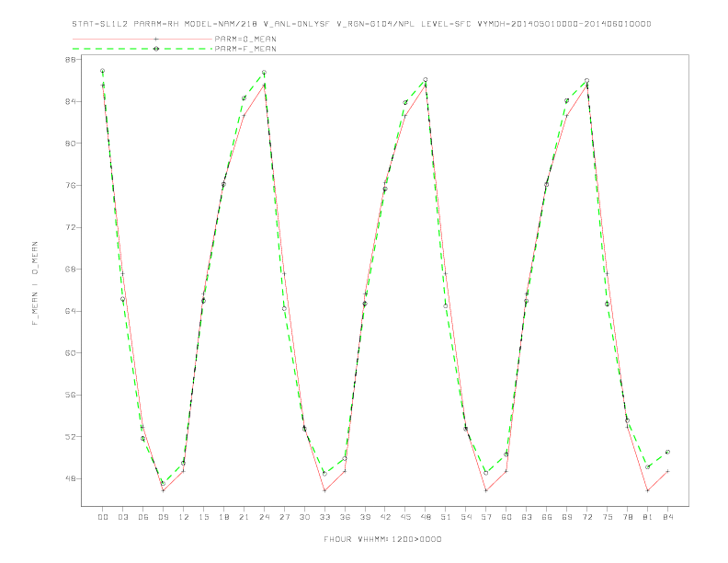
Task: Click the x-axis forecast hour label 12
Action: point(184,517)
